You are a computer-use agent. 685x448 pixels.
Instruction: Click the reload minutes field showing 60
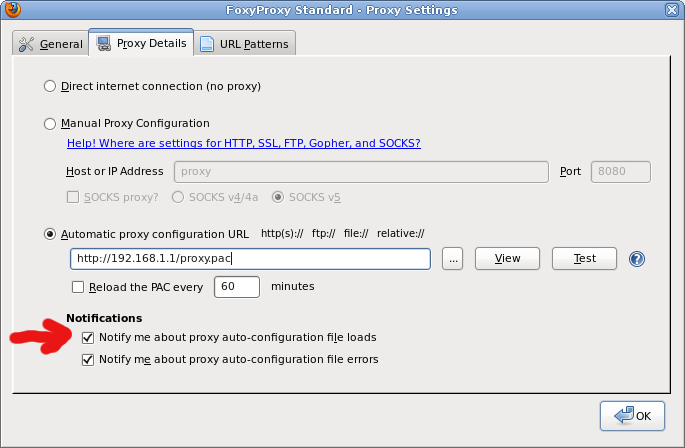(237, 287)
